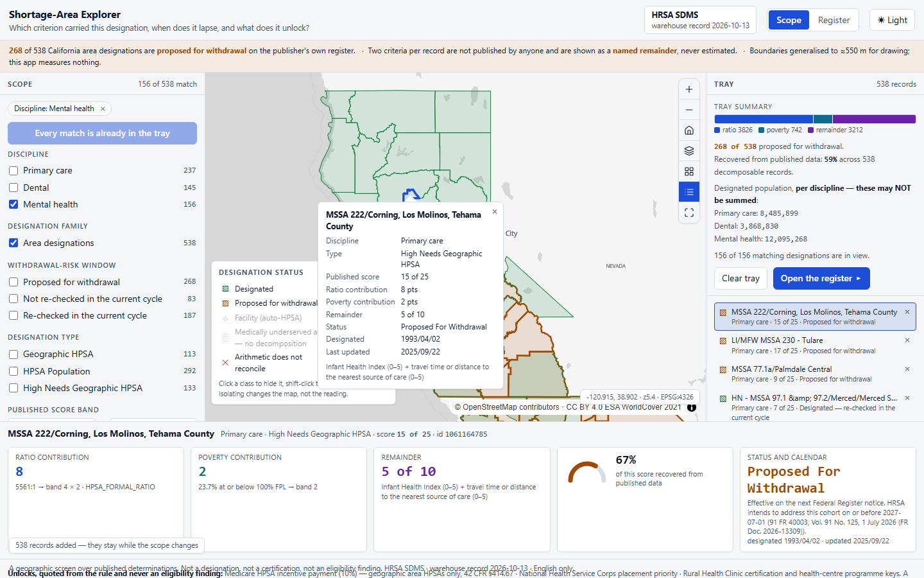Switch to the Scope tab
This screenshot has width=924, height=578.
789,20
